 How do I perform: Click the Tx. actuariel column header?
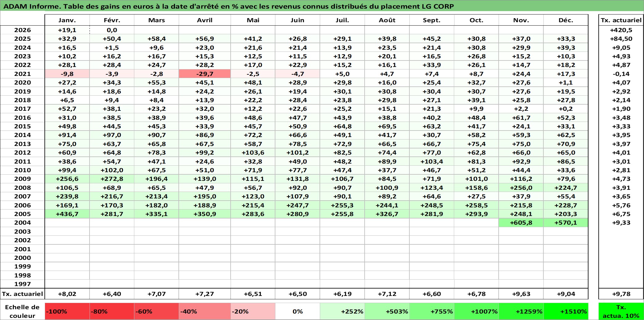[x=621, y=20]
